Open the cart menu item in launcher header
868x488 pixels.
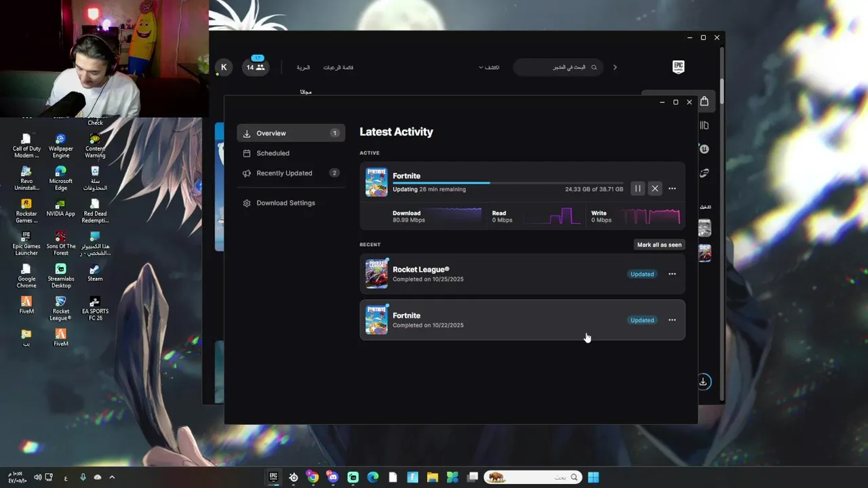[x=303, y=67]
